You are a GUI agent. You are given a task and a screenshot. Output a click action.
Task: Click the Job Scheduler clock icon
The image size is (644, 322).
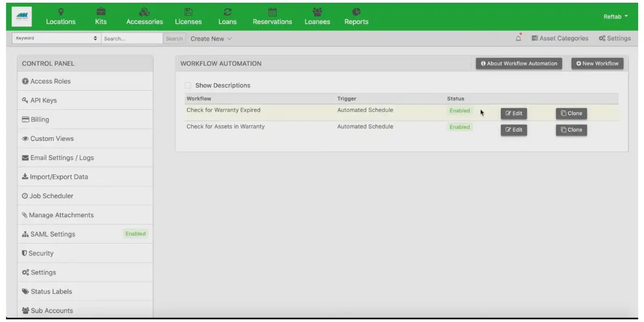(x=25, y=196)
